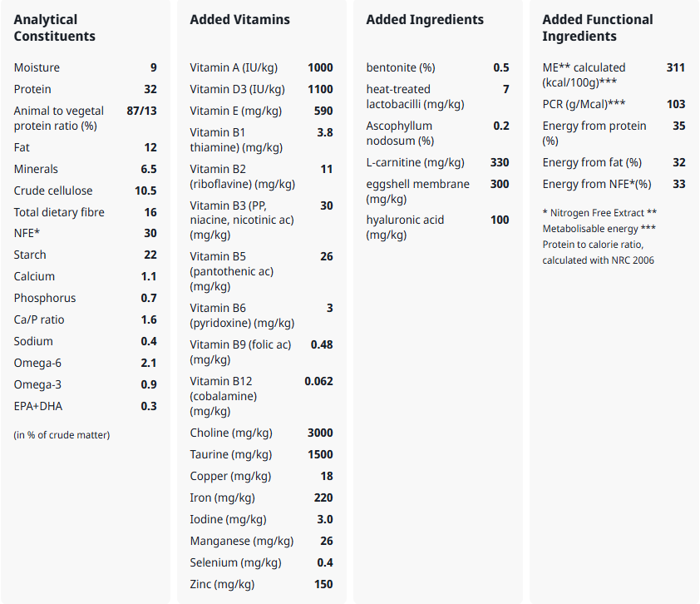Click the Crude cellulose value 10.5

(145, 191)
